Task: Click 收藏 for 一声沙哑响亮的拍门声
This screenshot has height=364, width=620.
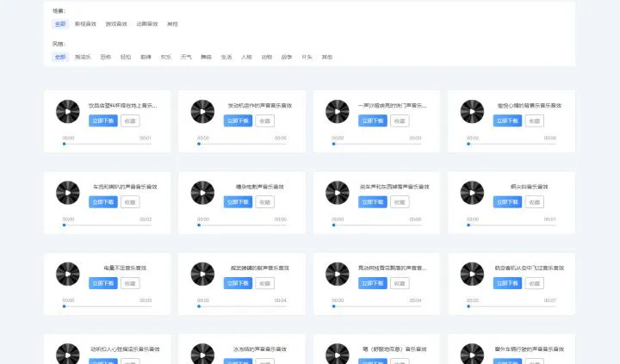Action: click(400, 121)
